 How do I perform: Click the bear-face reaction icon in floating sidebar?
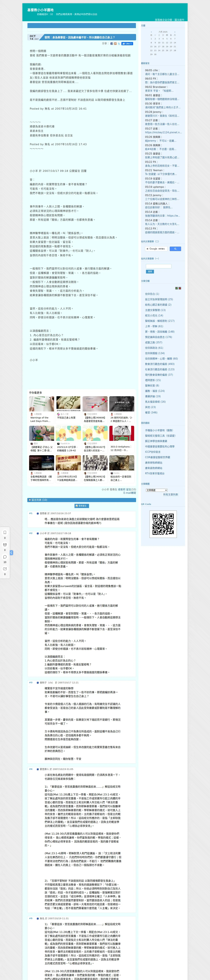point(5,545)
